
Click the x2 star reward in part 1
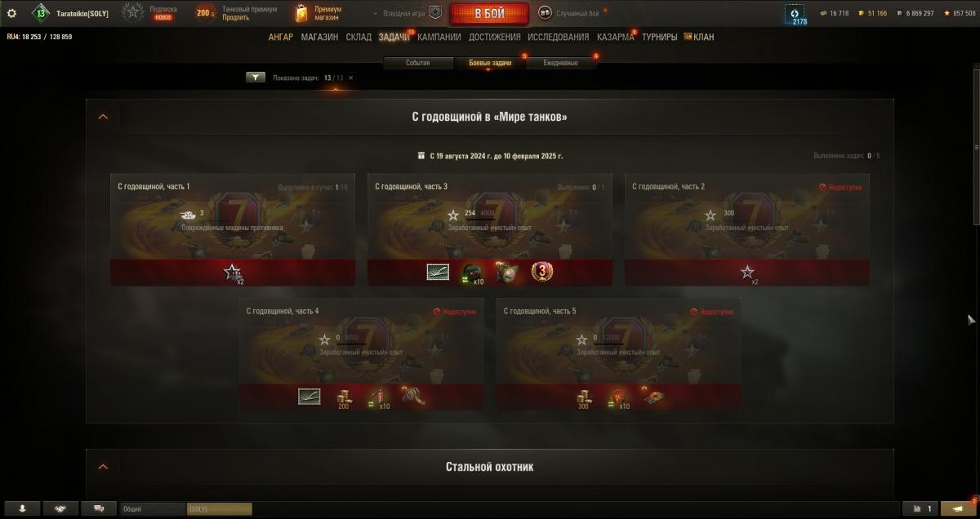click(234, 273)
